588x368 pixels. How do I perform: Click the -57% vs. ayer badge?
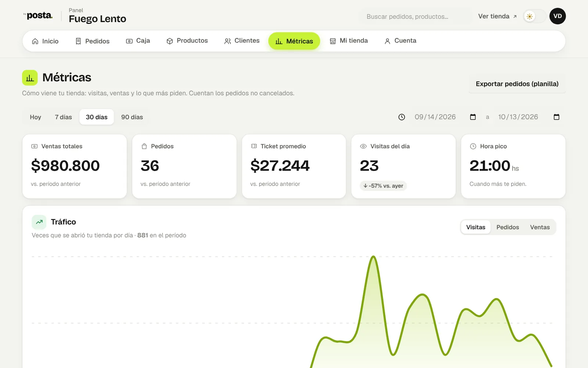383,186
